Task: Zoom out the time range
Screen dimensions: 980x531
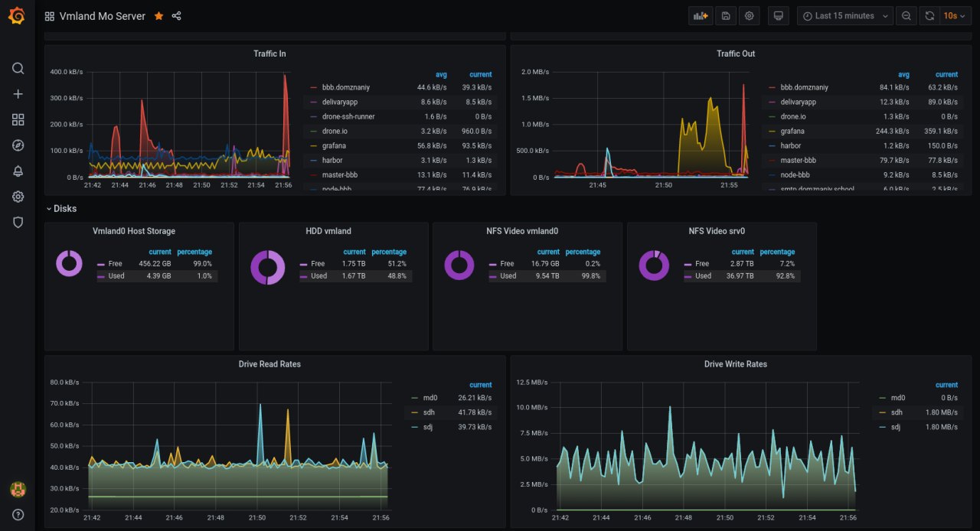Action: 906,15
